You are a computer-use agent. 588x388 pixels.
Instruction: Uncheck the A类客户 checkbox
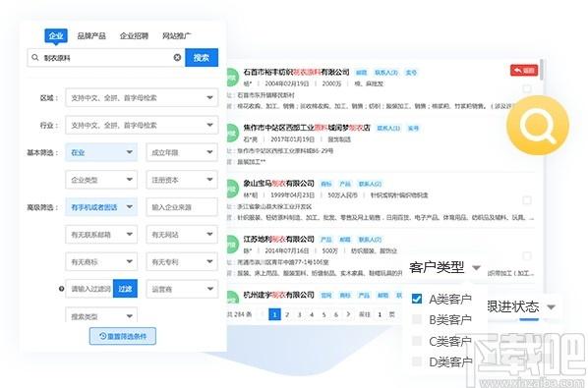(417, 299)
